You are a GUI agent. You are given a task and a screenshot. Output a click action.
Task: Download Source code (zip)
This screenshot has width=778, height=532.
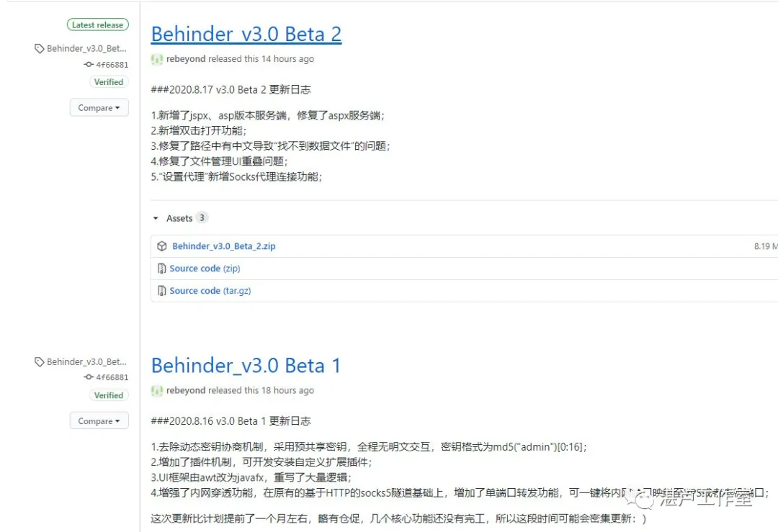pos(205,269)
